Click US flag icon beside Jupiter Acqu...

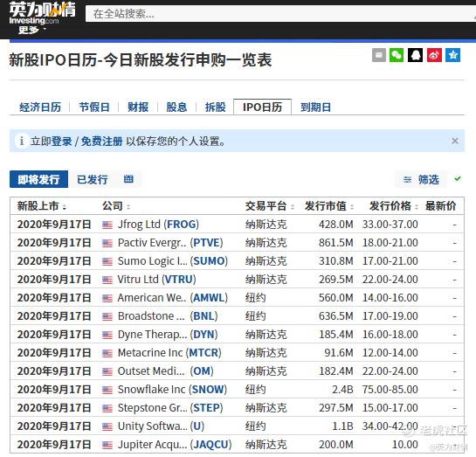click(x=107, y=445)
